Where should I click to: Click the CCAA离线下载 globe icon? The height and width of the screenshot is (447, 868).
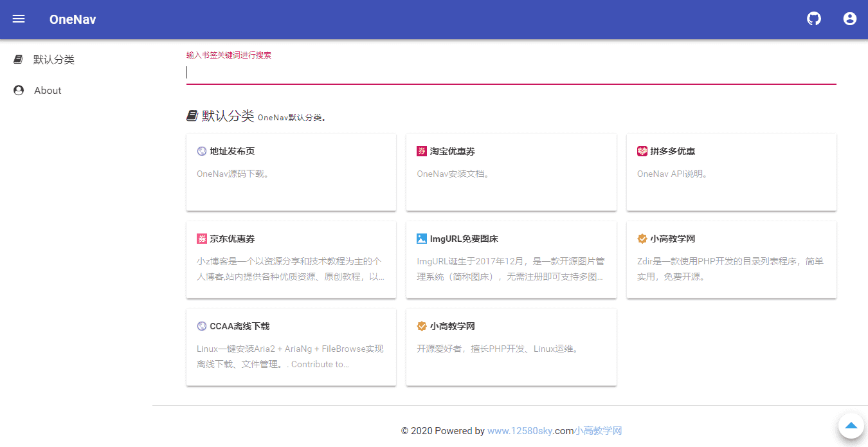point(202,326)
